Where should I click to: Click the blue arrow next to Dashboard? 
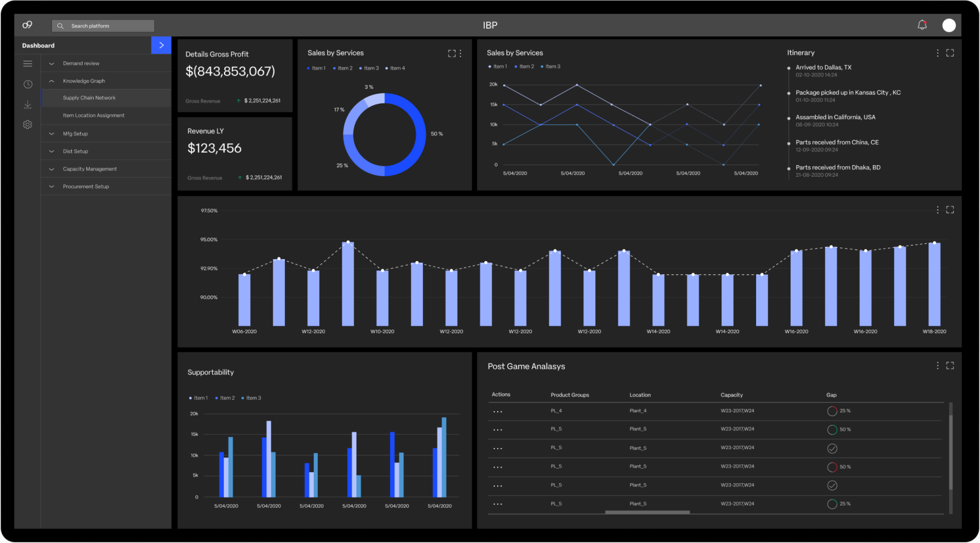click(x=161, y=45)
